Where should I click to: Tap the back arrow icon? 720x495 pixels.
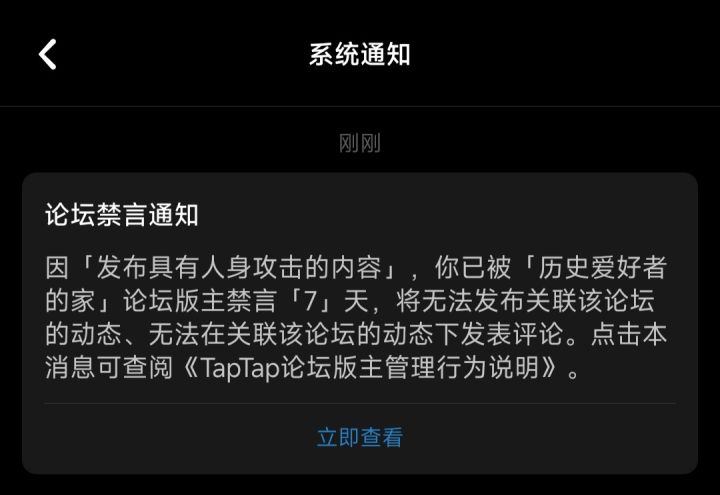point(47,54)
